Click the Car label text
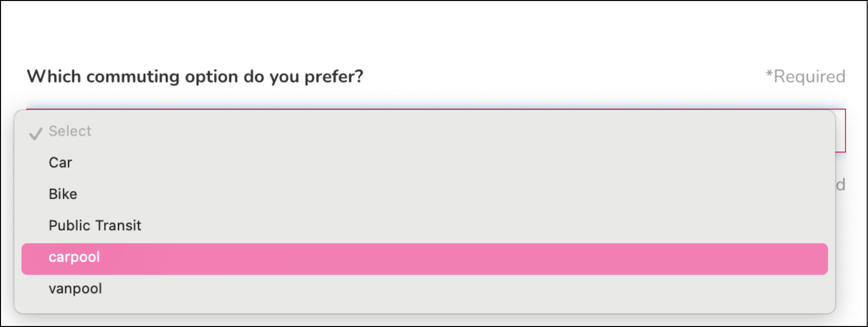The image size is (868, 327). [60, 163]
